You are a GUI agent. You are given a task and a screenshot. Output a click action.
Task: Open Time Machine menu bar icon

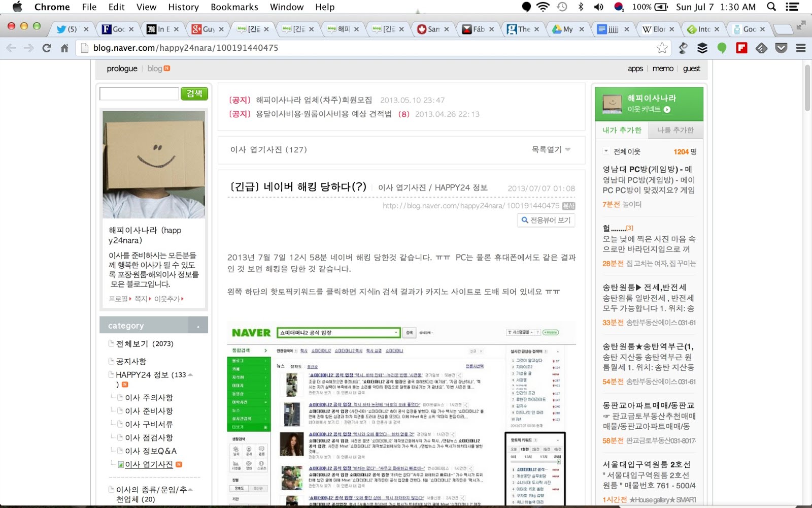[562, 7]
